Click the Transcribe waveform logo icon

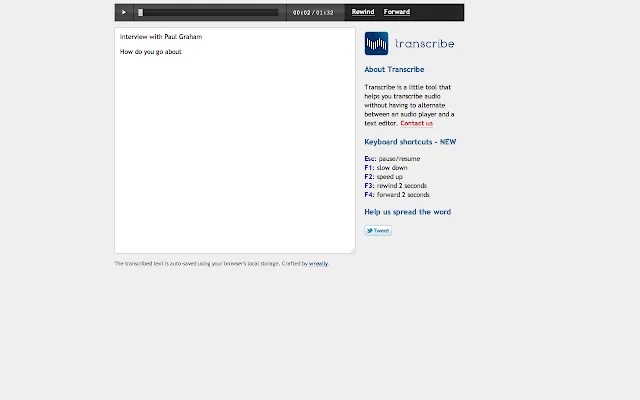pyautogui.click(x=376, y=43)
